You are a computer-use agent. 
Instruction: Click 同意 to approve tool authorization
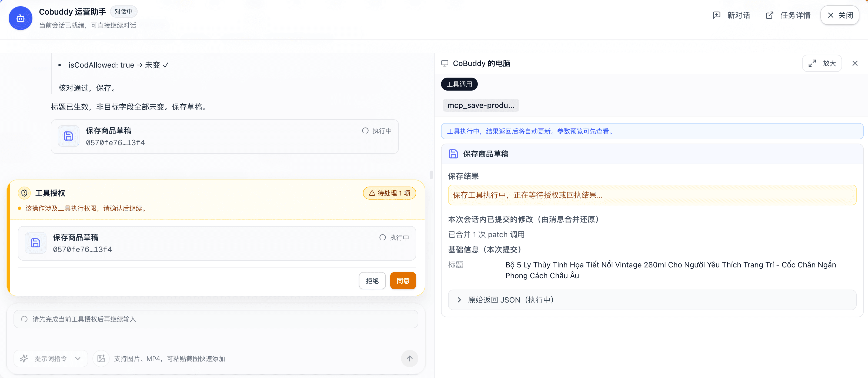(403, 281)
